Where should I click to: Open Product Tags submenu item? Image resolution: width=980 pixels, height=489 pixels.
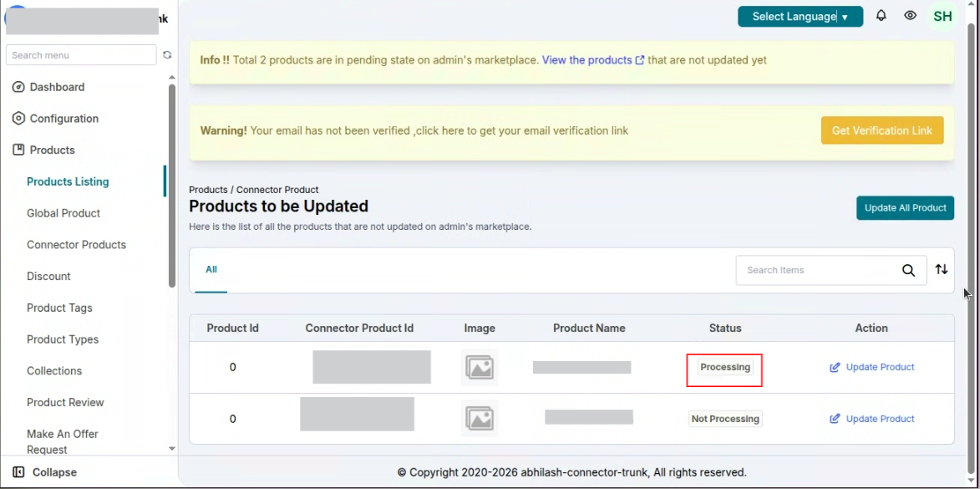59,308
